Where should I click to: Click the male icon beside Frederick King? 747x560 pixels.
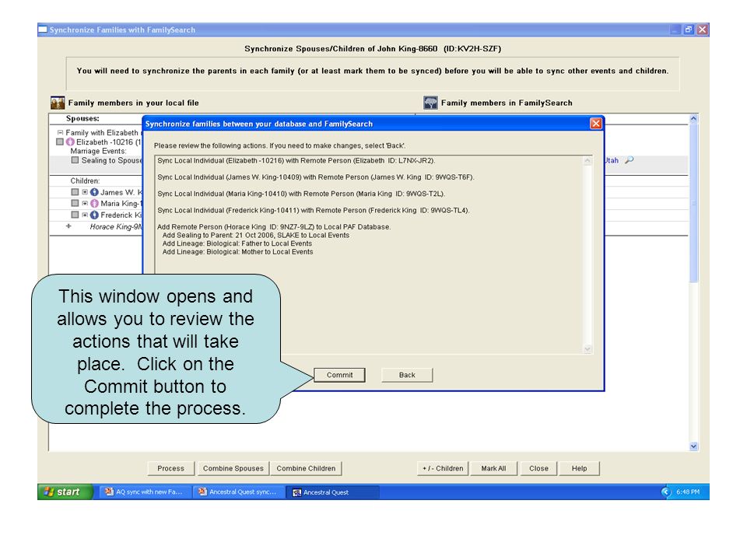pos(94,215)
